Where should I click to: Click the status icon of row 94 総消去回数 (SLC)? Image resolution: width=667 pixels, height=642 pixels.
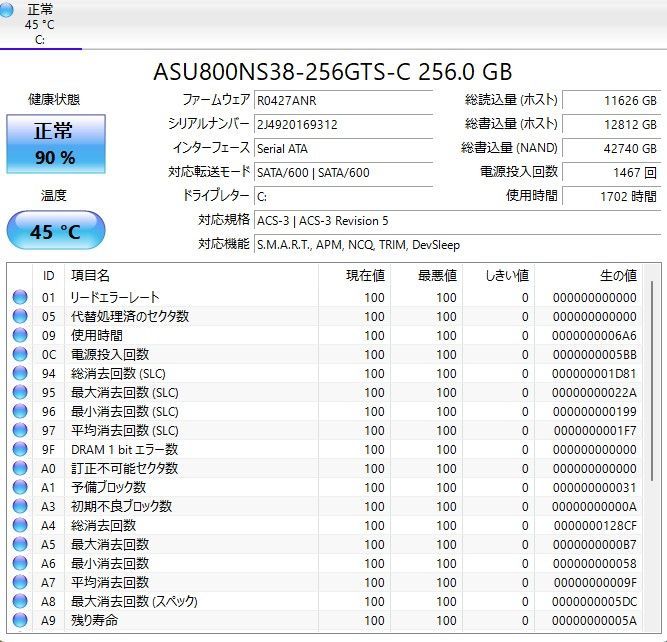[x=20, y=373]
